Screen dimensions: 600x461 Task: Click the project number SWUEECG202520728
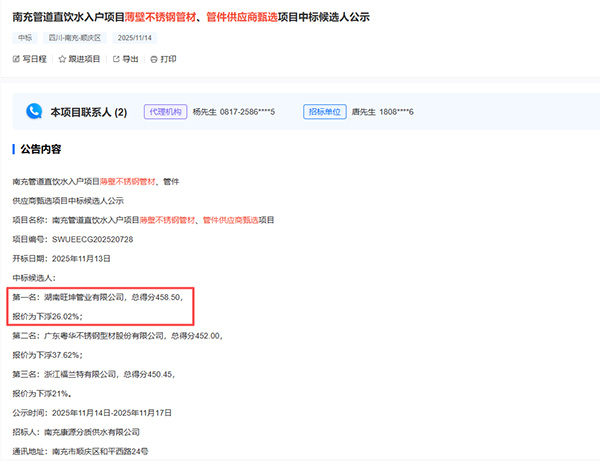pyautogui.click(x=102, y=239)
